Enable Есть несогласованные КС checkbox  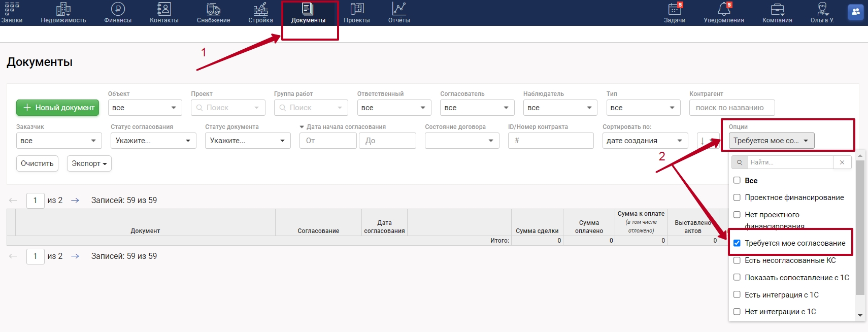click(x=737, y=260)
